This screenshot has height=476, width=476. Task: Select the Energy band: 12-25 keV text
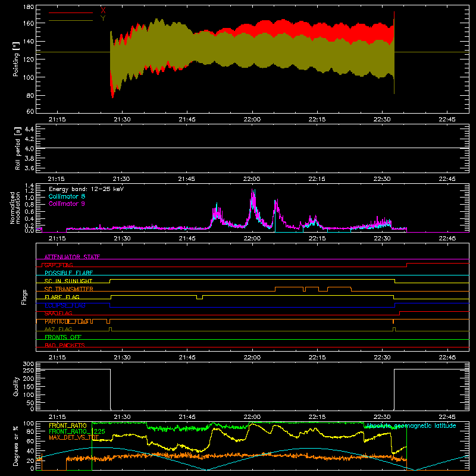[x=86, y=189]
